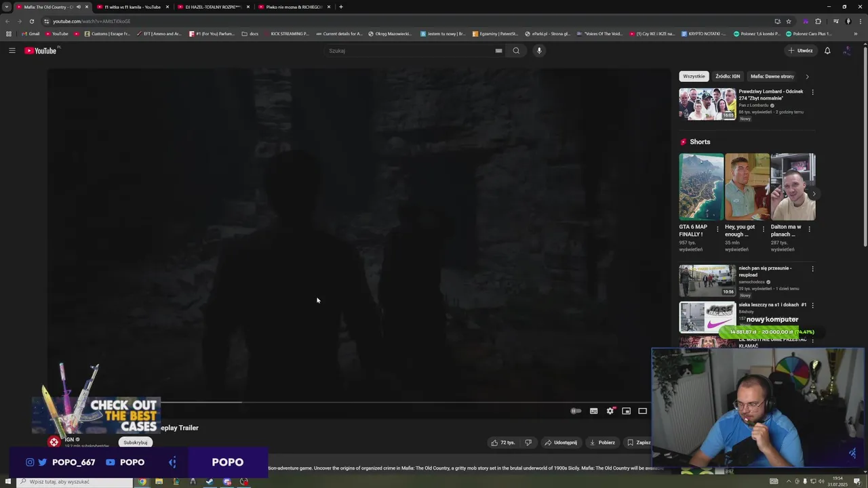Click the YouTube search field
Viewport: 868px width, 488px height.
411,51
